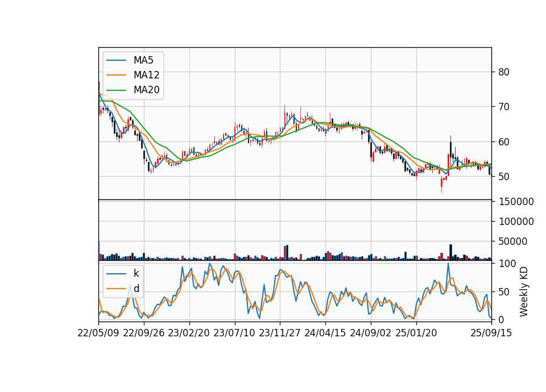This screenshot has height=392, width=546.
Task: Click the MA20 legend label
Action: [146, 90]
